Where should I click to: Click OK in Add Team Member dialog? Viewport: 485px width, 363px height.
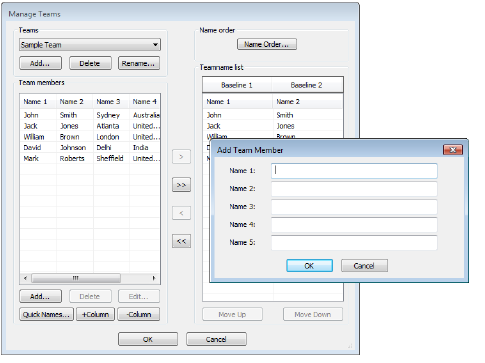pyautogui.click(x=309, y=266)
